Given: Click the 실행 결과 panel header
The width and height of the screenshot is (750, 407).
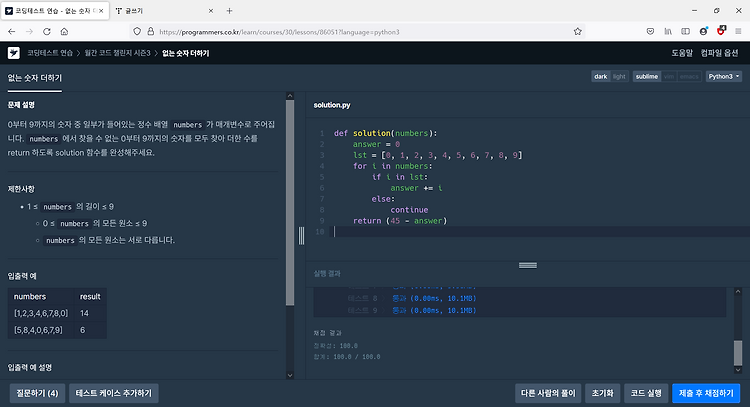Looking at the screenshot, I should [327, 274].
